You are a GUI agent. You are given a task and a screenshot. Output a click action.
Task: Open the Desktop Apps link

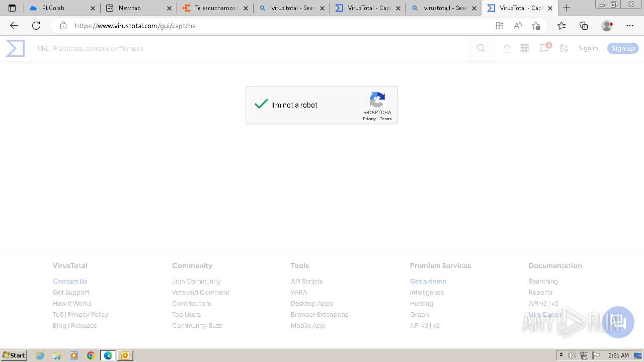312,303
